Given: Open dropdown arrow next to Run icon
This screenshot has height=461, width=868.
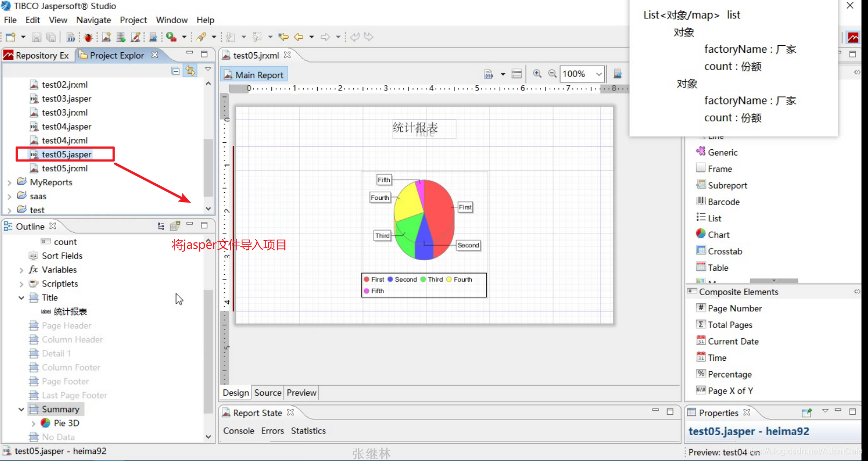Looking at the screenshot, I should 184,37.
